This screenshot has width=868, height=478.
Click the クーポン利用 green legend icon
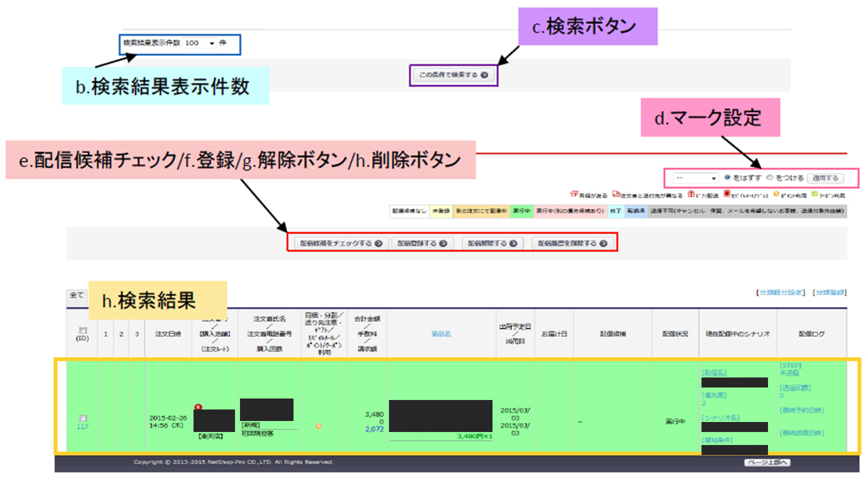click(814, 194)
